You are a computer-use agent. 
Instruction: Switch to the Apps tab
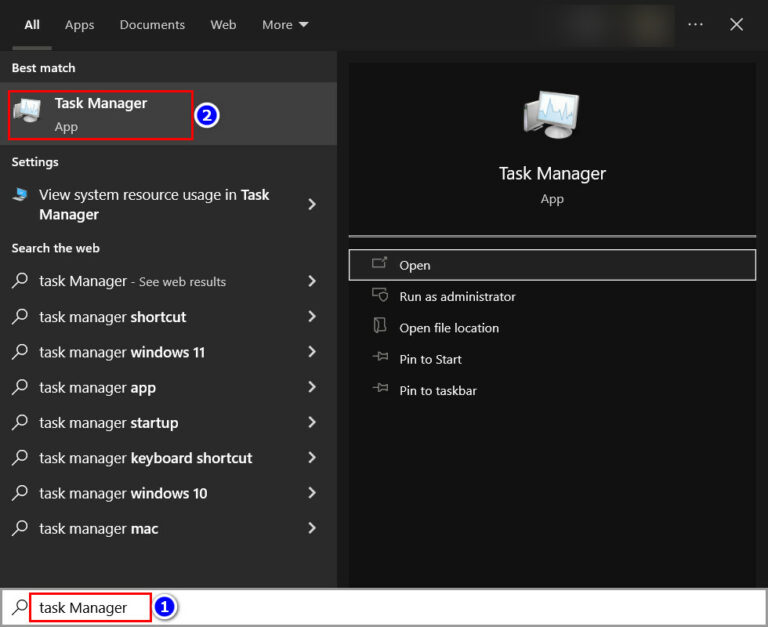[x=80, y=24]
